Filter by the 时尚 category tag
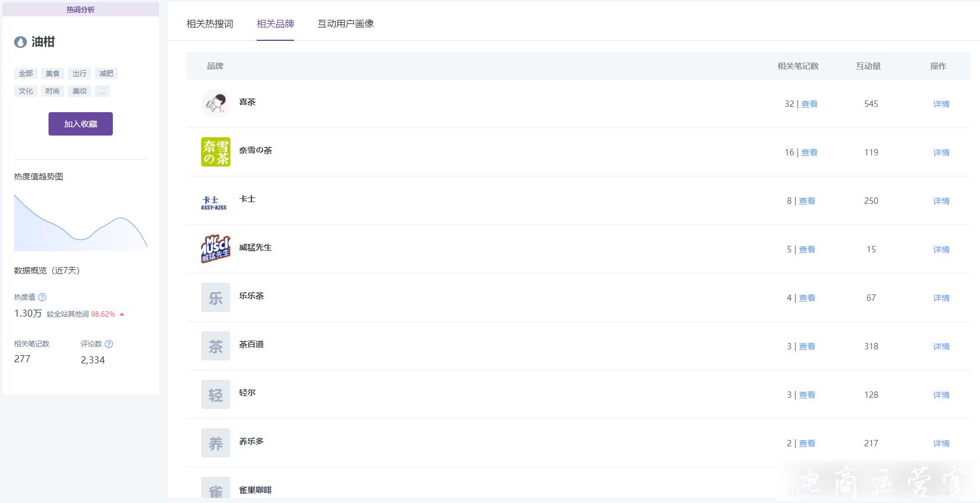The image size is (980, 503). click(x=53, y=91)
